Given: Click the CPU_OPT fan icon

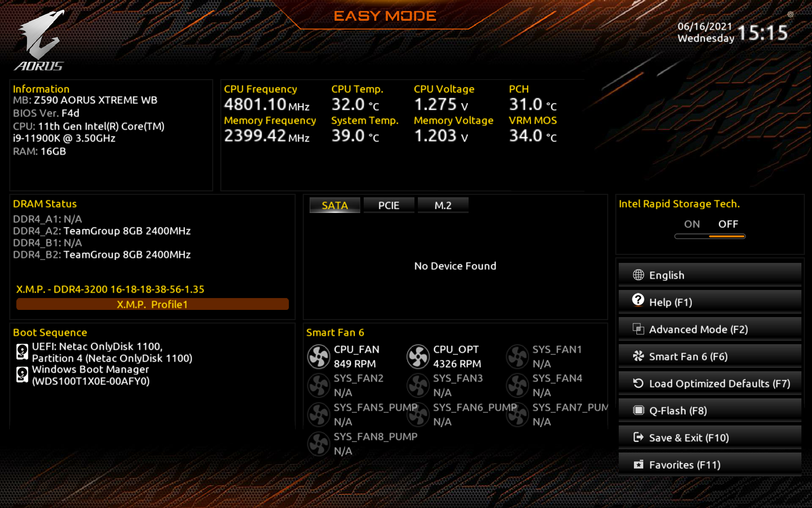Looking at the screenshot, I should [418, 356].
